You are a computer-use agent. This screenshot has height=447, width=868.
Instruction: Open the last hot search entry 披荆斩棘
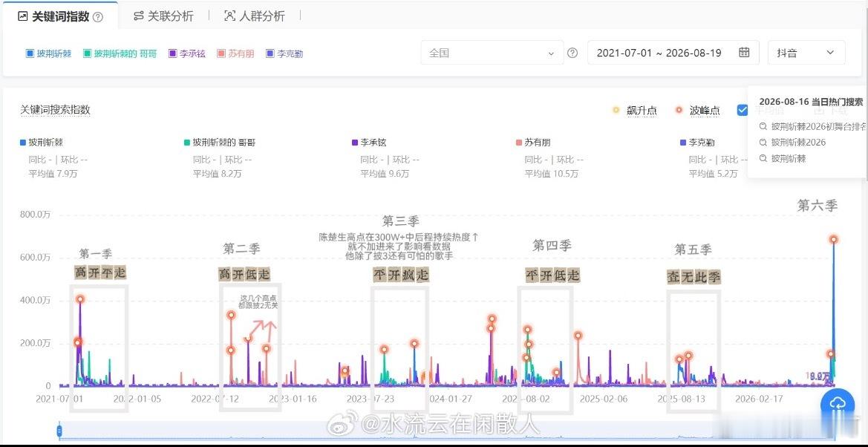(783, 158)
